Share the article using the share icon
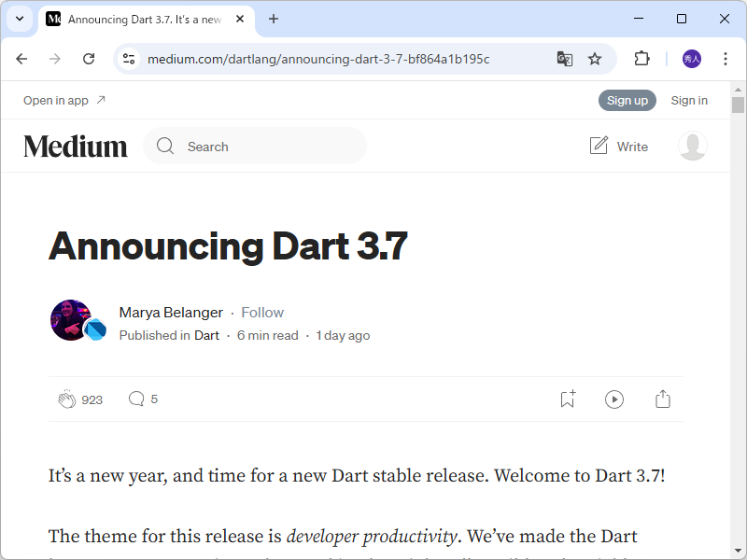The width and height of the screenshot is (747, 560). 663,399
